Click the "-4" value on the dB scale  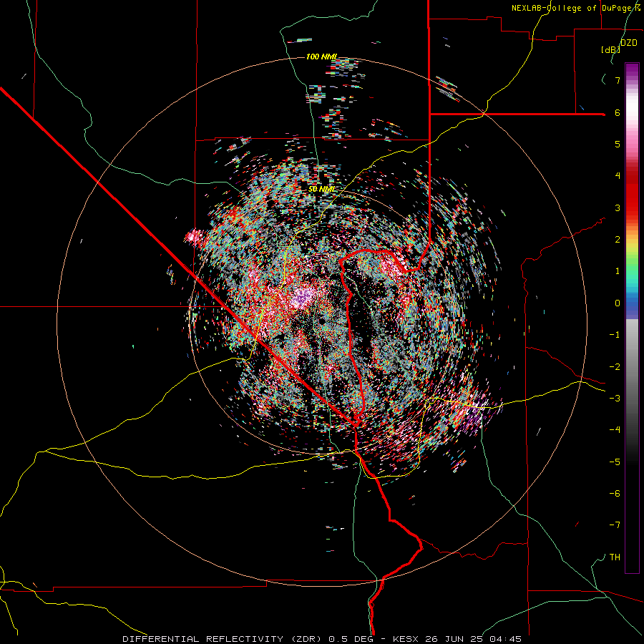point(615,430)
